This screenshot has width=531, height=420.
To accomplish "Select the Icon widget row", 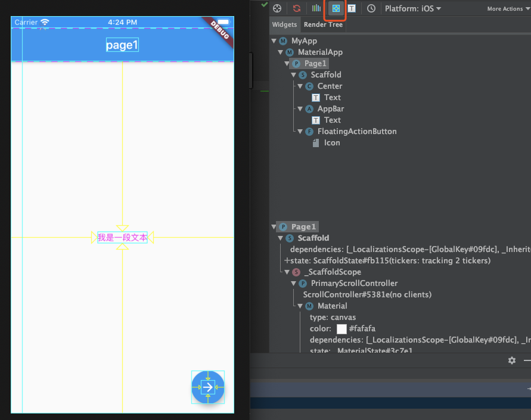I will coord(332,143).
